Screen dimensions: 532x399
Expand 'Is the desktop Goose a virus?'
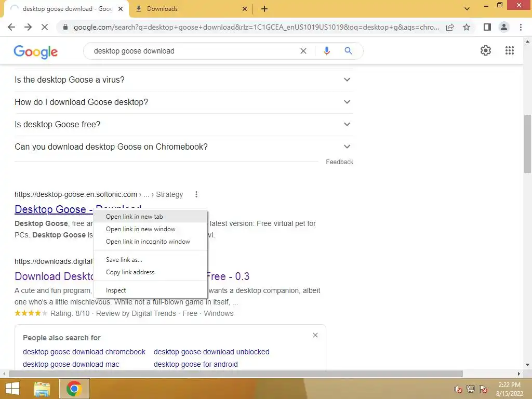184,79
